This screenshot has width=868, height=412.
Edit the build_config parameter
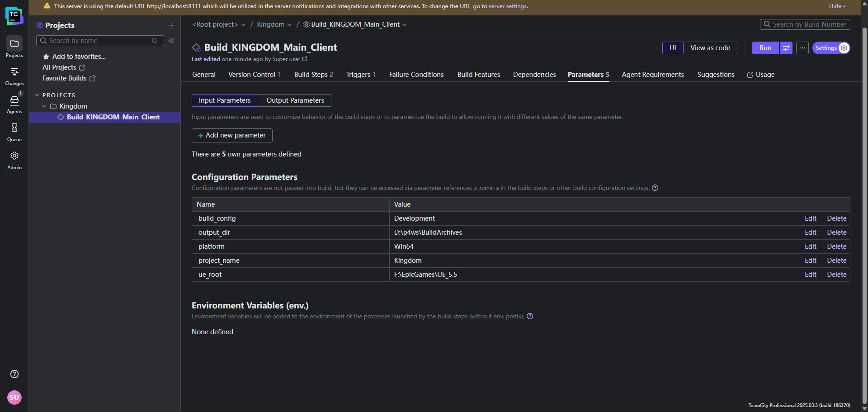coord(810,218)
